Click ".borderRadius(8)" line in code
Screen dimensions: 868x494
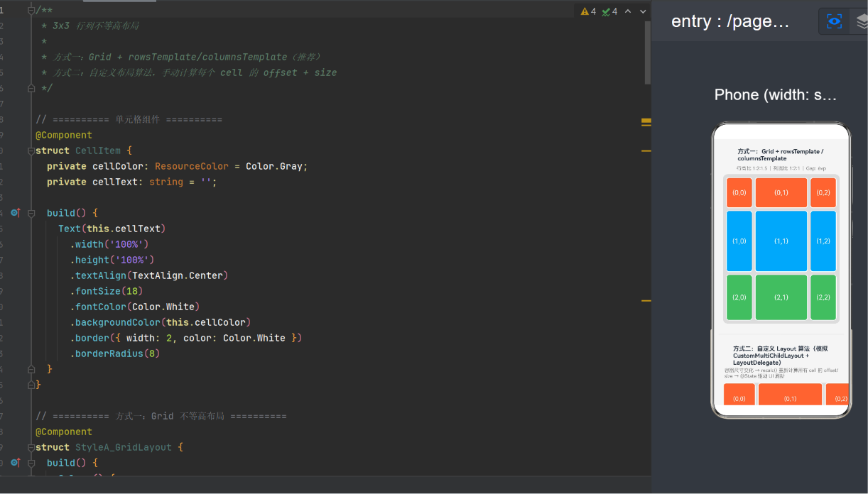click(x=115, y=353)
